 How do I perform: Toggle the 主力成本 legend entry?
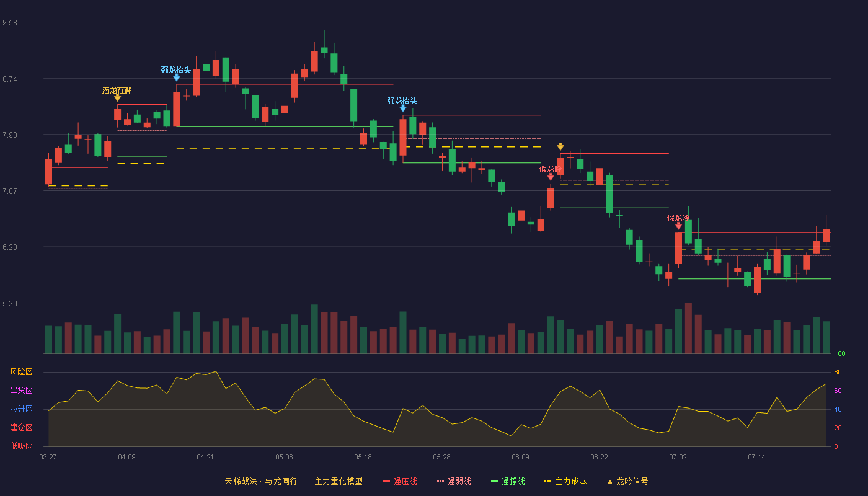coord(565,481)
